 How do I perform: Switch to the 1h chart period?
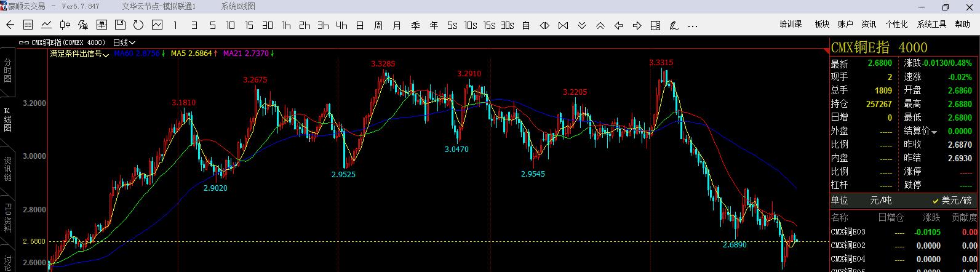tap(286, 25)
